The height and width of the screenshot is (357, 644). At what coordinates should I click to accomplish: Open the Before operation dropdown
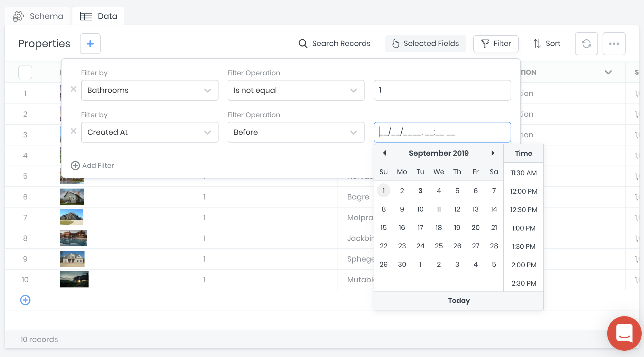click(x=296, y=132)
